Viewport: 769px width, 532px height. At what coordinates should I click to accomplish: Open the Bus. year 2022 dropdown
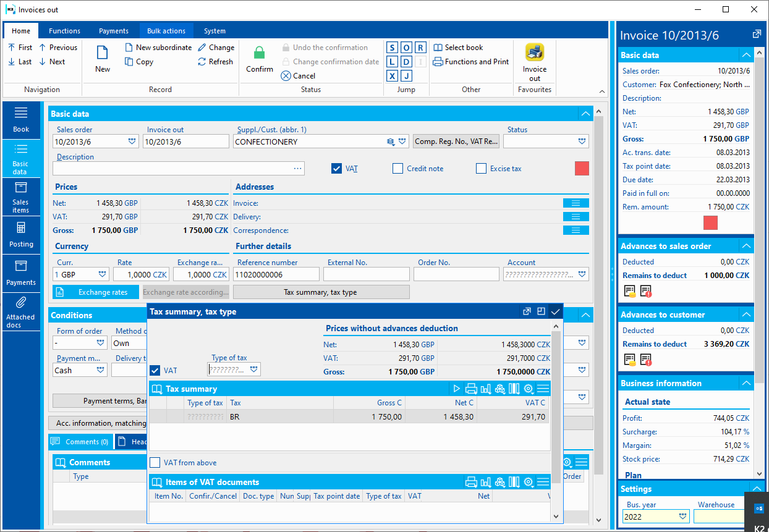(x=682, y=517)
